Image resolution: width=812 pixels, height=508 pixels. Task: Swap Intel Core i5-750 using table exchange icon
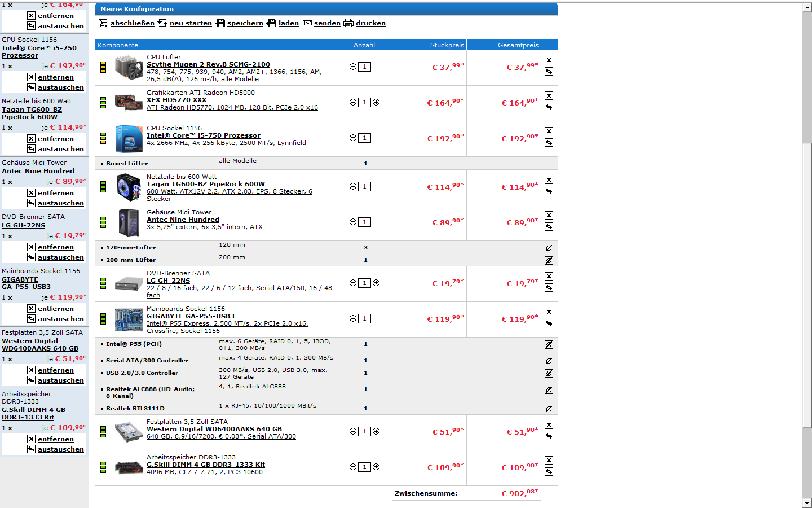click(x=549, y=143)
